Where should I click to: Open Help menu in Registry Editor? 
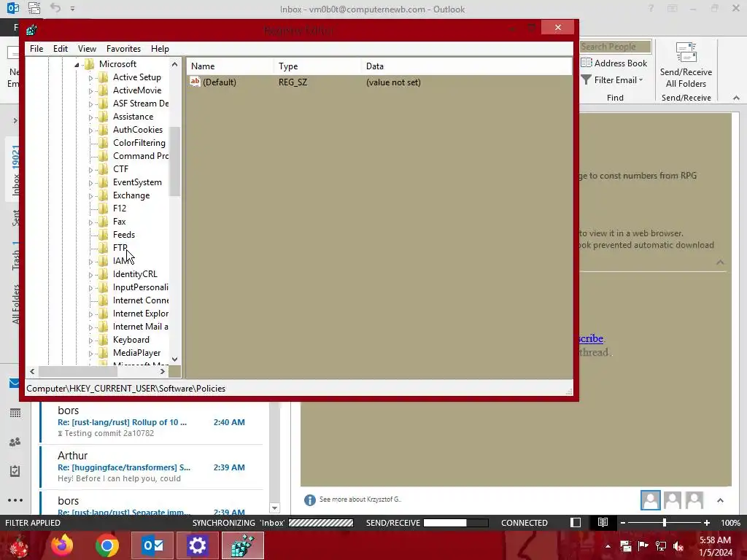160,49
